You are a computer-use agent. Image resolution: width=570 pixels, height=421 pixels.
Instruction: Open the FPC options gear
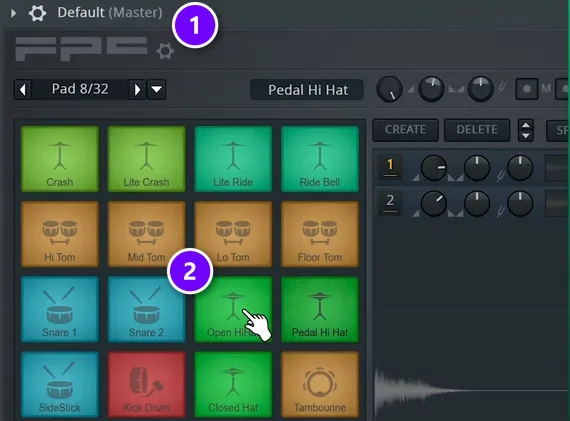165,51
